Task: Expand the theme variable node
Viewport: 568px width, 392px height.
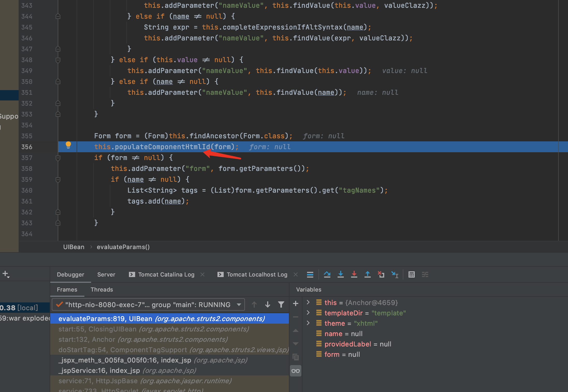Action: coord(308,323)
